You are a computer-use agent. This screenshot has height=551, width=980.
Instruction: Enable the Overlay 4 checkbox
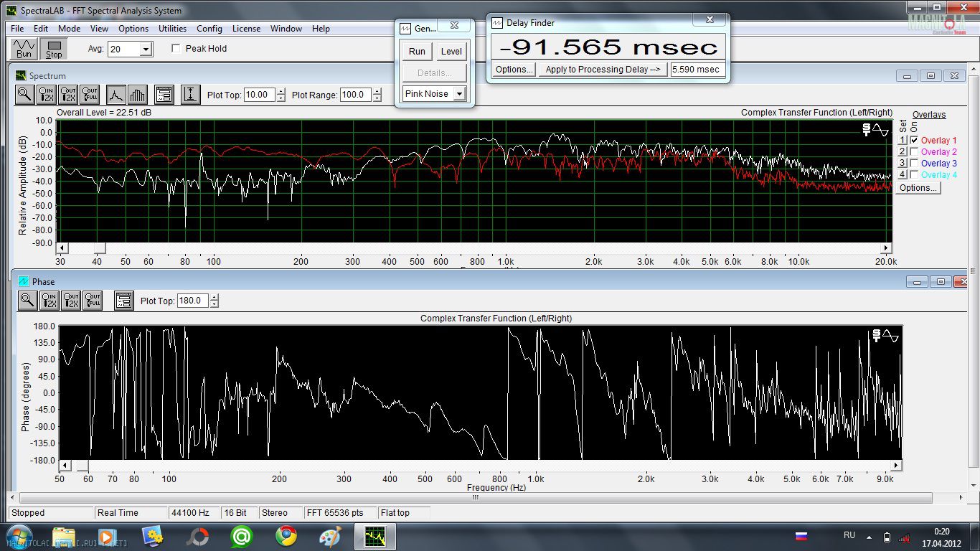point(914,175)
